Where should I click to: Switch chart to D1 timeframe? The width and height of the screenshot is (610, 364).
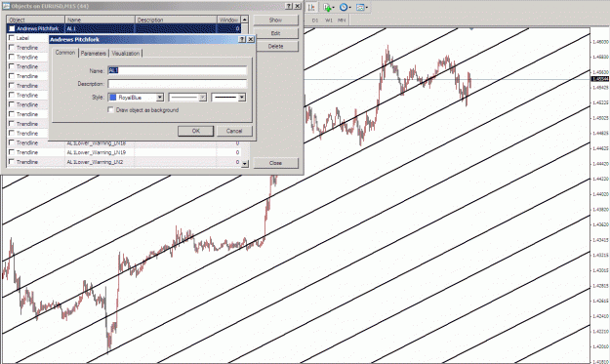click(315, 20)
